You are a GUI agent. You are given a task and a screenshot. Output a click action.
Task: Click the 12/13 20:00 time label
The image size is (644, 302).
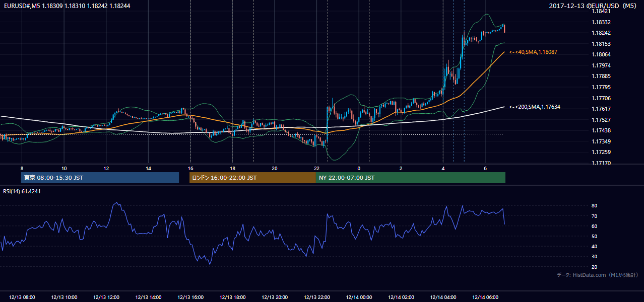(x=275, y=297)
